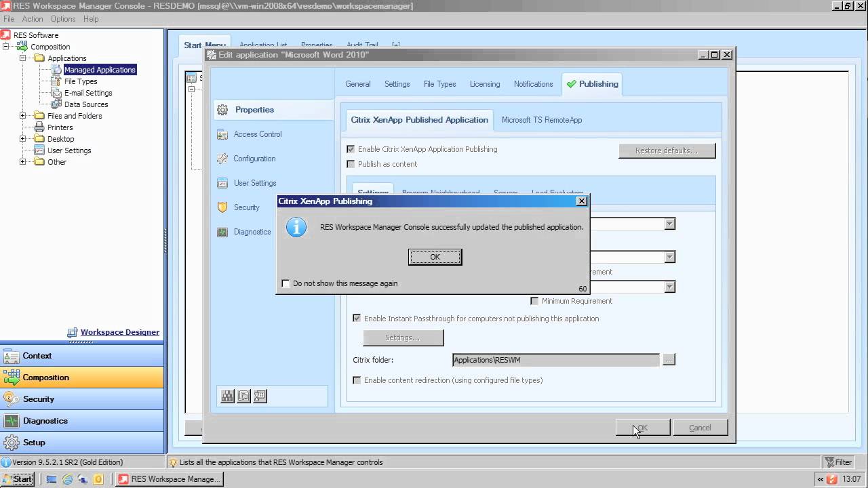Image resolution: width=868 pixels, height=488 pixels.
Task: Click the RES Software root icon
Action: [x=6, y=35]
